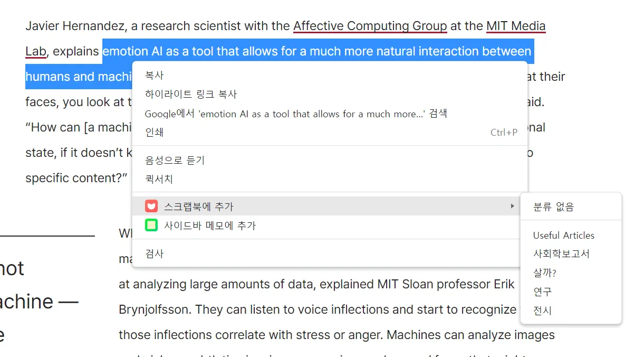Click the green sidebar memo icon

152,226
